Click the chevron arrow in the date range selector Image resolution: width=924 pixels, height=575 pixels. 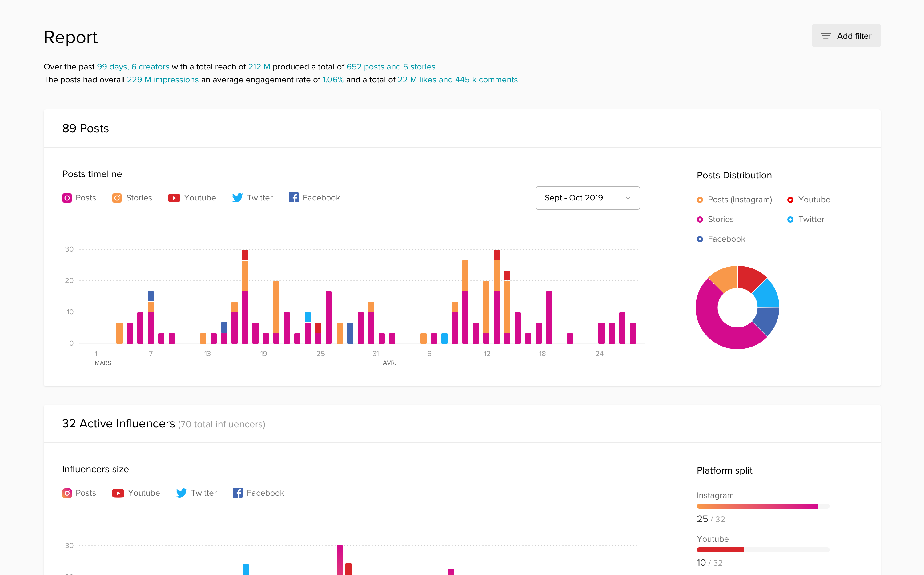point(628,198)
